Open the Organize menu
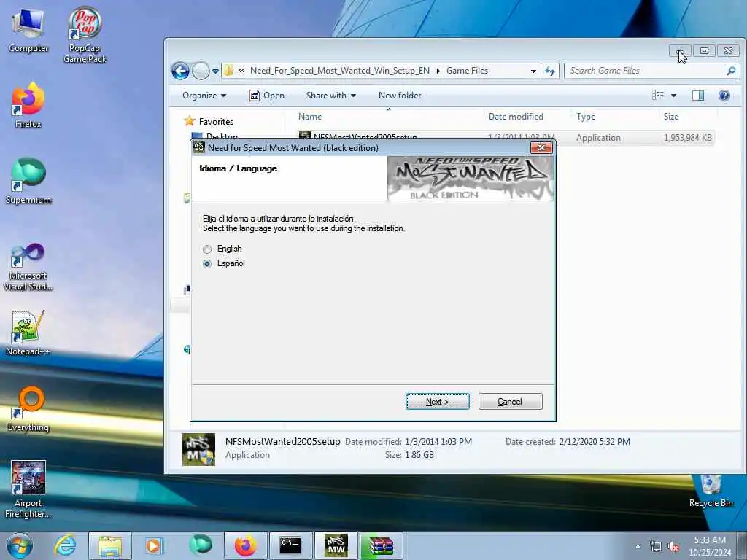 pyautogui.click(x=204, y=96)
